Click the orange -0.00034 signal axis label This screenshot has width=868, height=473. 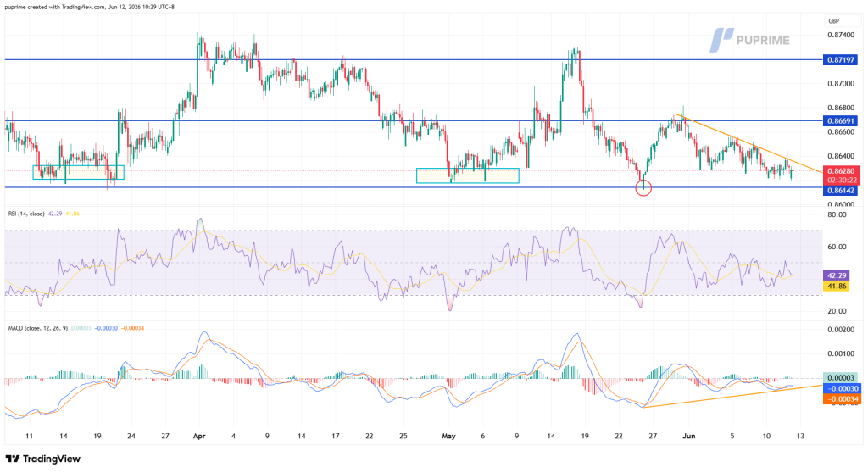pos(841,398)
